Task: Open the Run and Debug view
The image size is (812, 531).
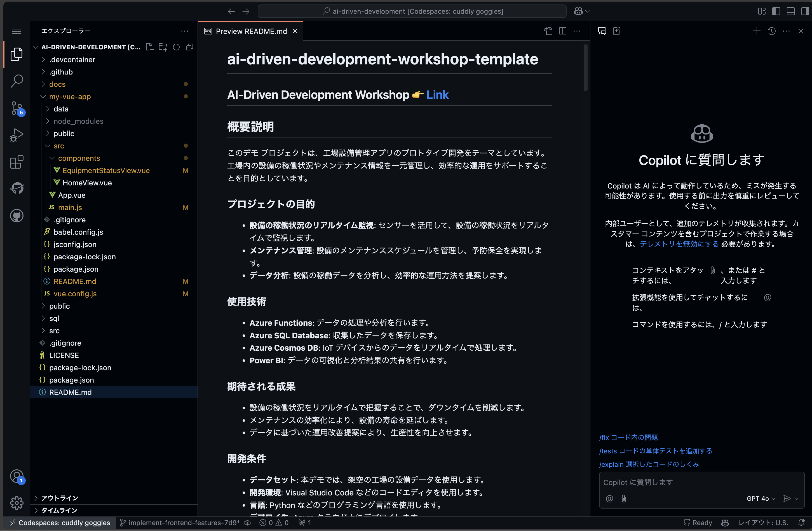Action: pos(17,135)
